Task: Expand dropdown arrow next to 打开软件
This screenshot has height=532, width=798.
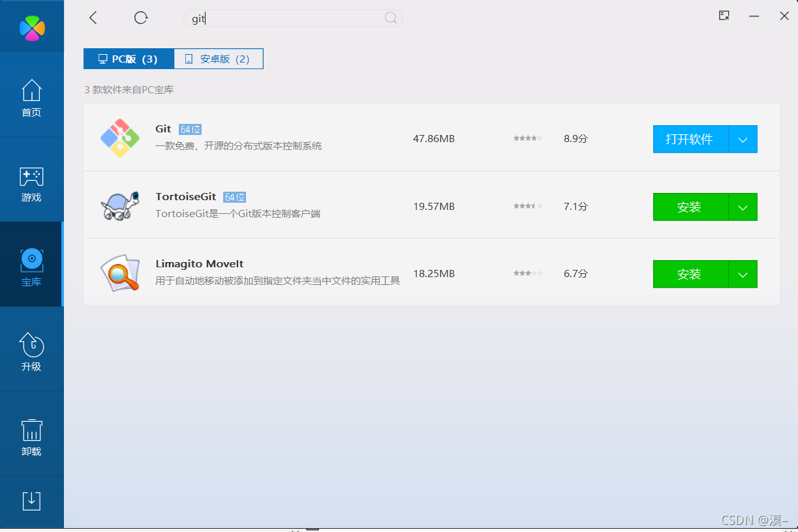Action: pyautogui.click(x=743, y=139)
